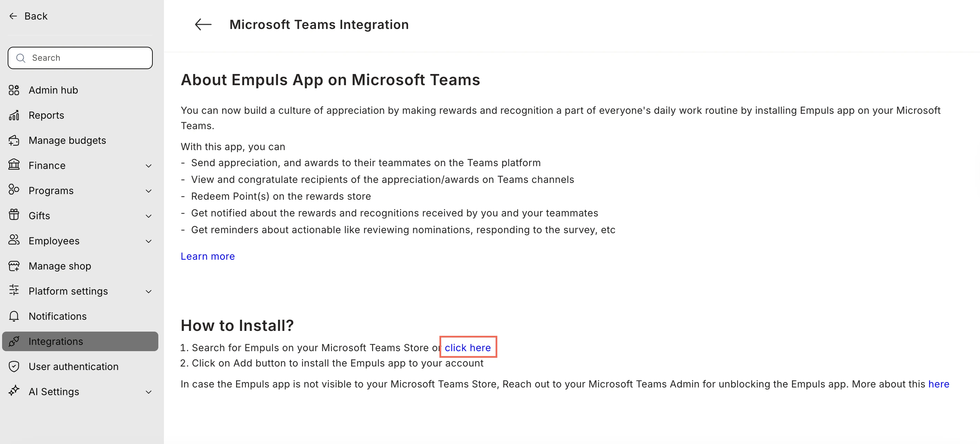Click the Integrations plug icon
The image size is (980, 444).
tap(14, 342)
